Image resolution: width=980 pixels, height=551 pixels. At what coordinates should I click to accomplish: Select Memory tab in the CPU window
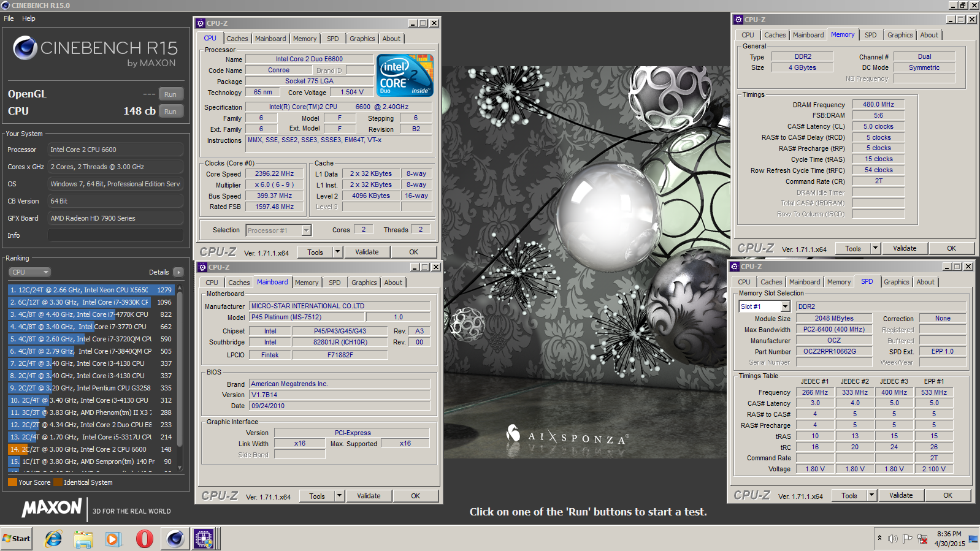305,39
